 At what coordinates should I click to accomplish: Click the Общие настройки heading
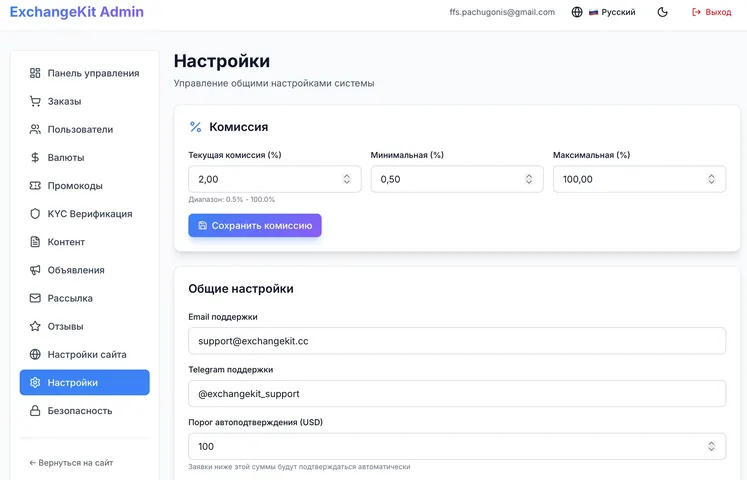pos(241,289)
